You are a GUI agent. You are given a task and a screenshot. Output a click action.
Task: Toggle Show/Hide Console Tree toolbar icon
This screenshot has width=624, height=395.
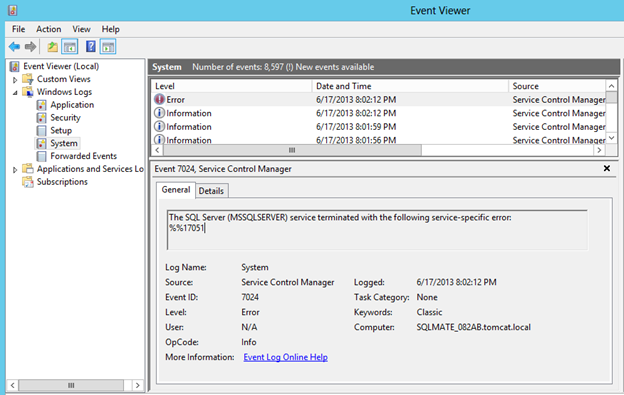[x=70, y=47]
